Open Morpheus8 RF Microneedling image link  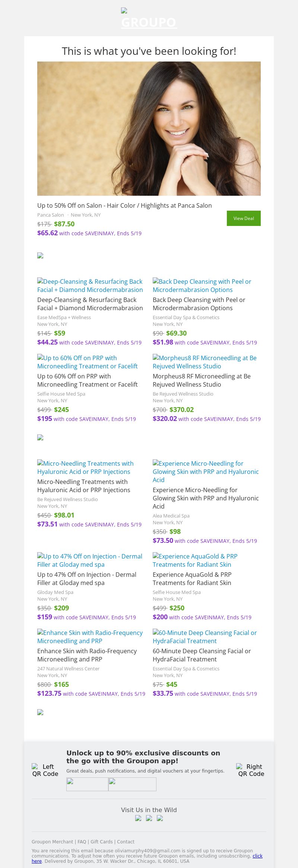tap(205, 362)
